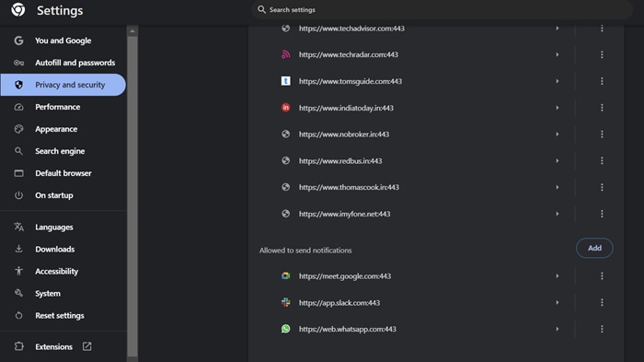Expand details for techadvisor.com entry
The width and height of the screenshot is (644, 362).
pyautogui.click(x=558, y=28)
